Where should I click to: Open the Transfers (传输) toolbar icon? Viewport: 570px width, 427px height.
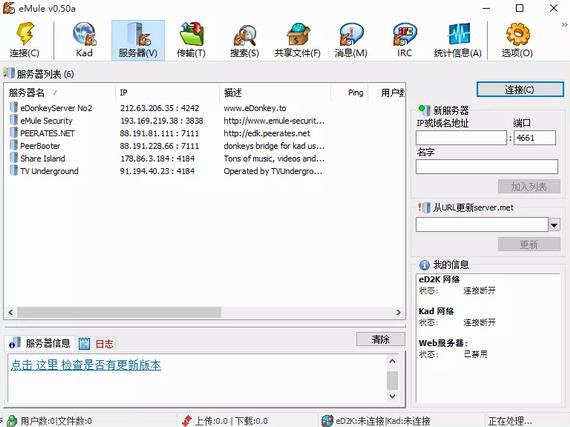click(x=191, y=34)
